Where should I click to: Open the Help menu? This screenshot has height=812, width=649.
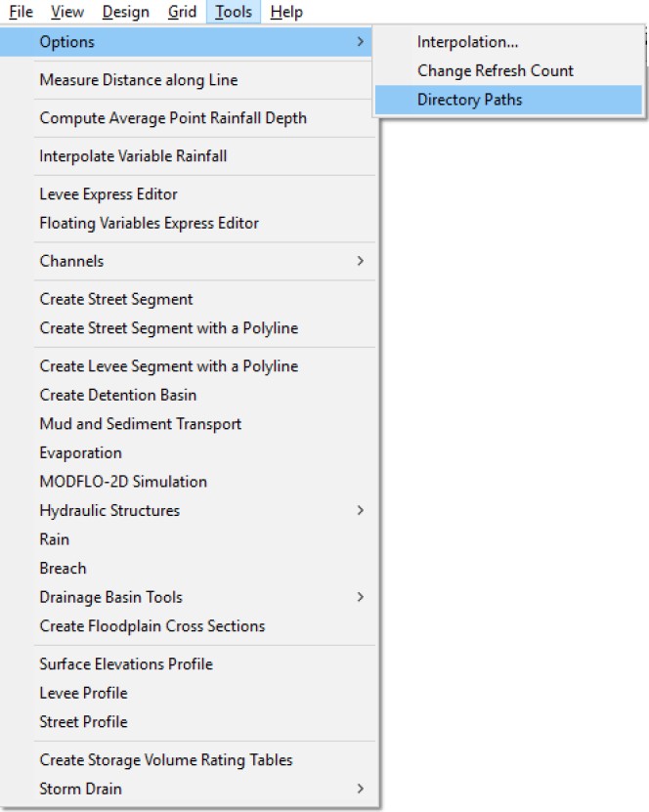(286, 12)
